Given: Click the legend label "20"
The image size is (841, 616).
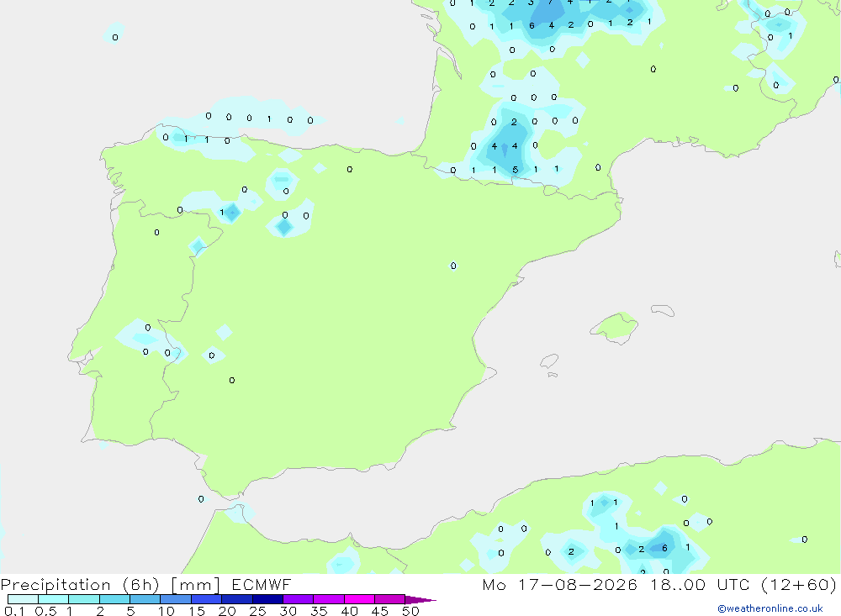Looking at the screenshot, I should tap(227, 611).
